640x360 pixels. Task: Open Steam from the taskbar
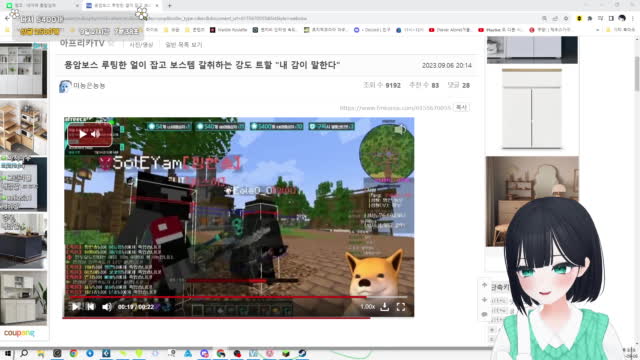(302, 353)
